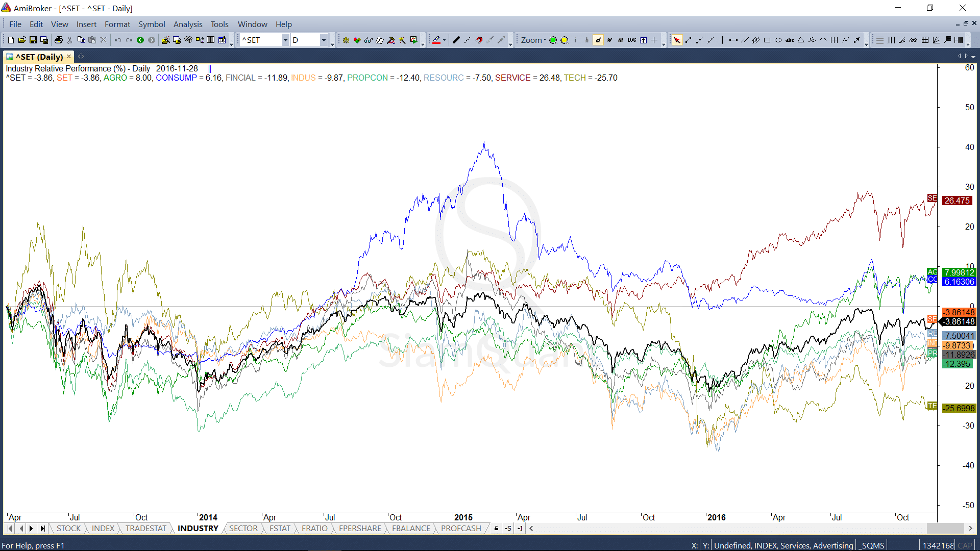The image size is (980, 551).
Task: Toggle the crosshair cursor button
Action: click(654, 40)
